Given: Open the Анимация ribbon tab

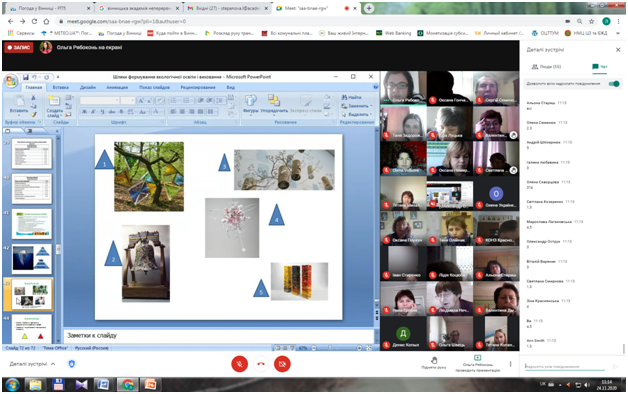Looking at the screenshot, I should coord(117,87).
